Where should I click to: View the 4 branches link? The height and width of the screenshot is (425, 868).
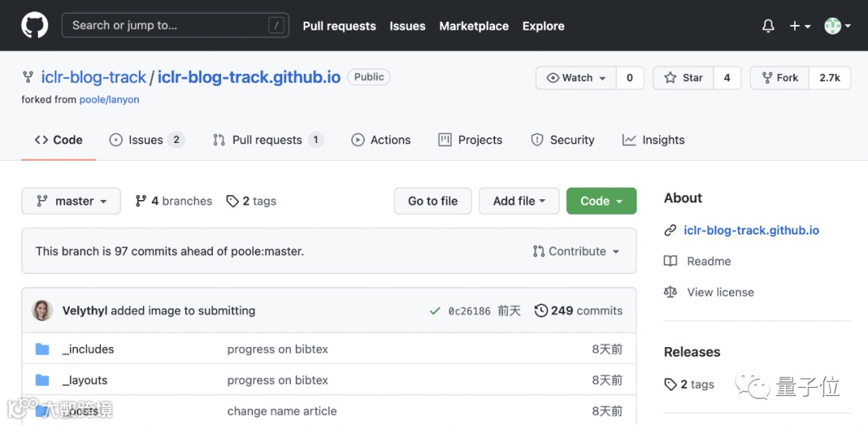pyautogui.click(x=174, y=201)
